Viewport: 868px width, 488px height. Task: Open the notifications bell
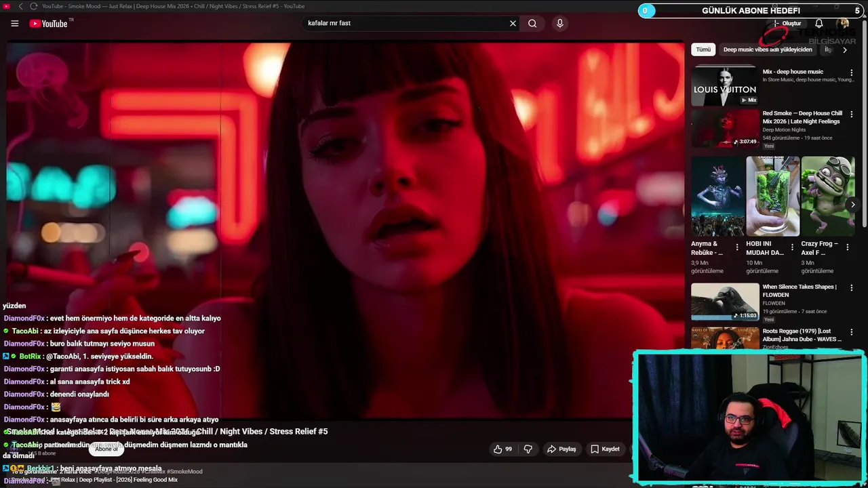[819, 23]
